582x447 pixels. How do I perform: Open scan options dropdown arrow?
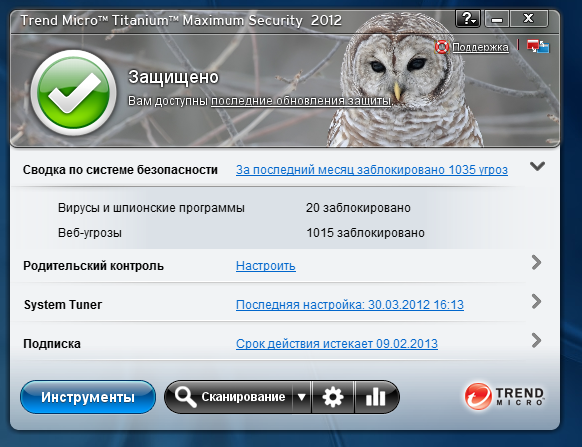tap(302, 397)
